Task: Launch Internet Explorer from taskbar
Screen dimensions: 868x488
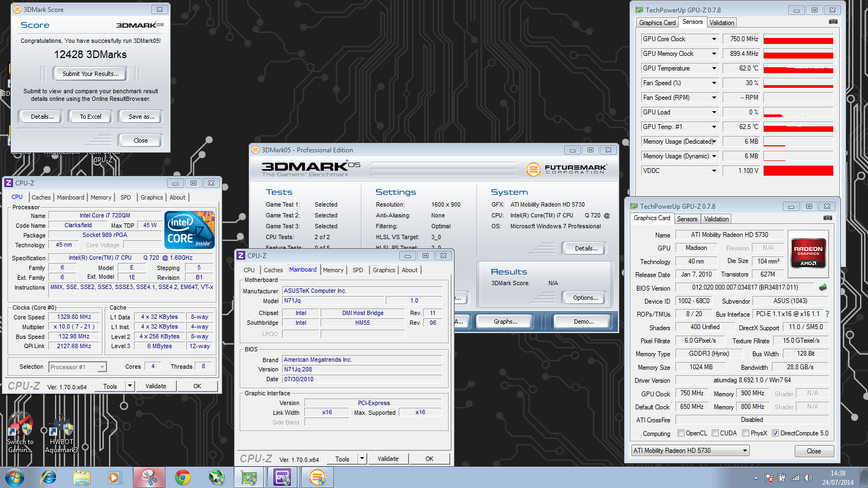Action: 49,478
